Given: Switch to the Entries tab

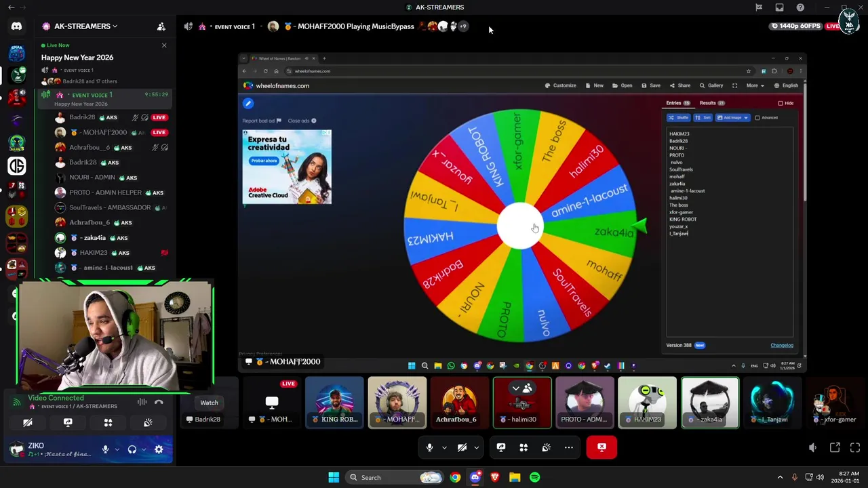Looking at the screenshot, I should tap(677, 103).
